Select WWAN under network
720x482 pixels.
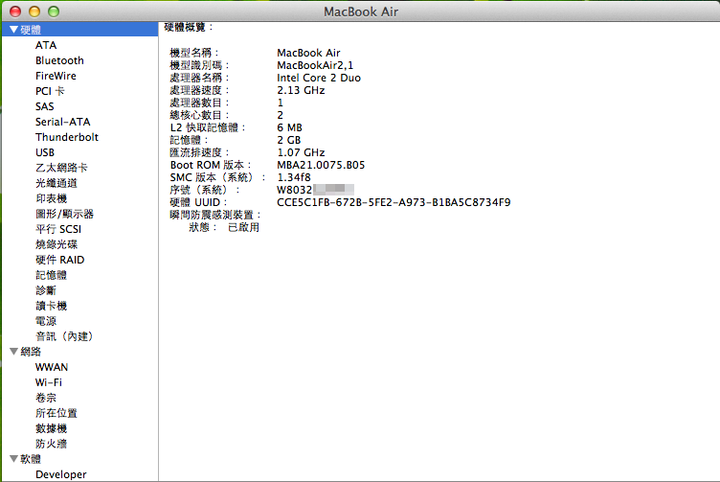[x=51, y=367]
